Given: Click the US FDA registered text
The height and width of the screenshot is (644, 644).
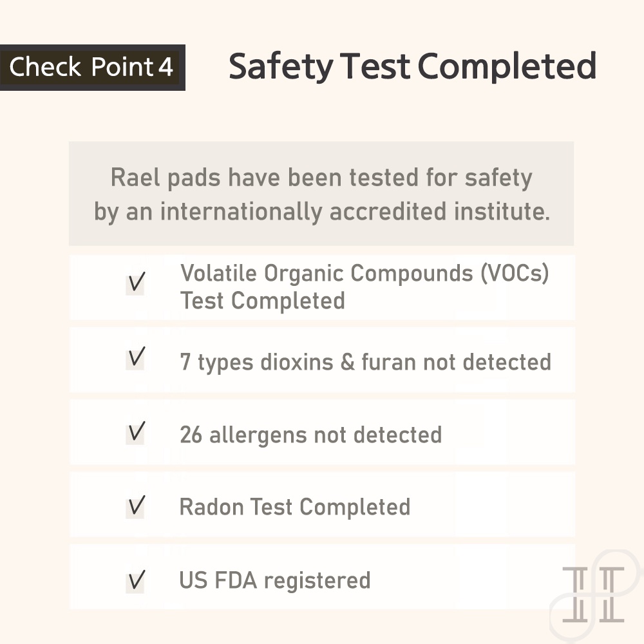Looking at the screenshot, I should [275, 581].
